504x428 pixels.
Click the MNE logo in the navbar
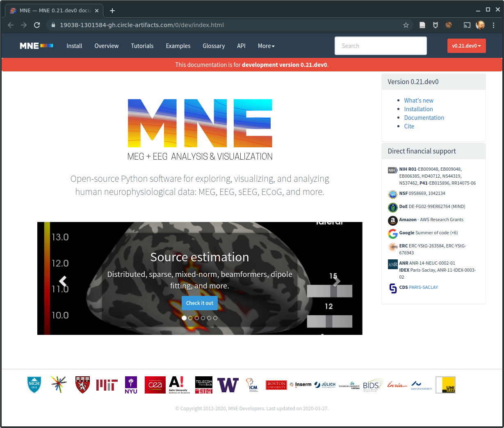tap(36, 46)
